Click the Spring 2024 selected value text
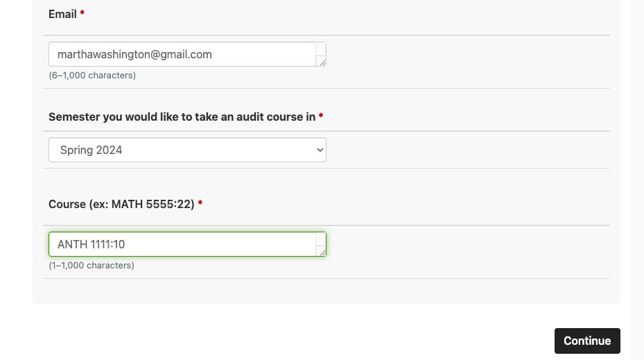 click(x=92, y=150)
